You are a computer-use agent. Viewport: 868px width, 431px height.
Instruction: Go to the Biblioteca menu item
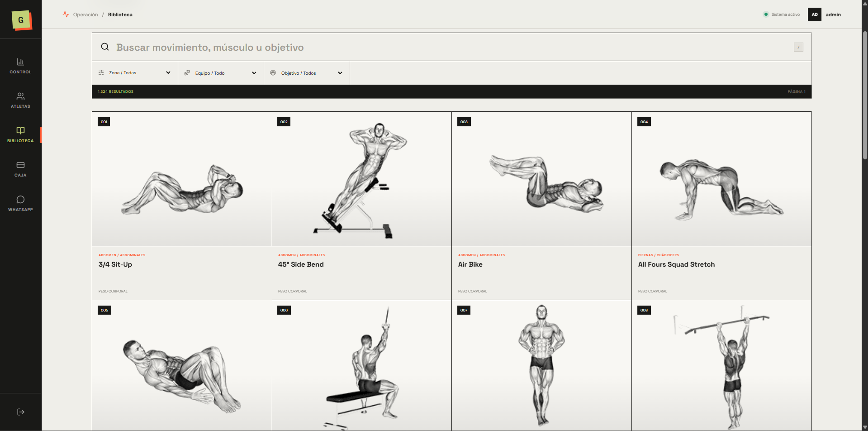pyautogui.click(x=20, y=134)
